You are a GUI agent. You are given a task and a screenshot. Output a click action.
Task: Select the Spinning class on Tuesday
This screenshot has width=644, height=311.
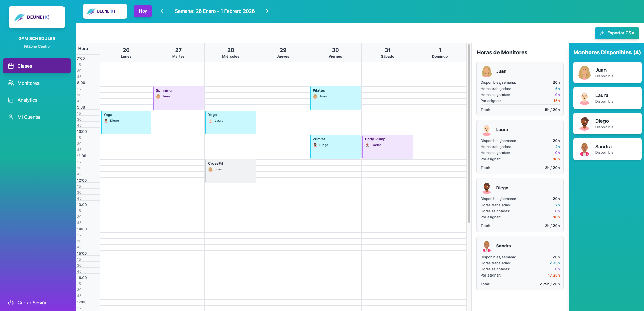pos(178,98)
